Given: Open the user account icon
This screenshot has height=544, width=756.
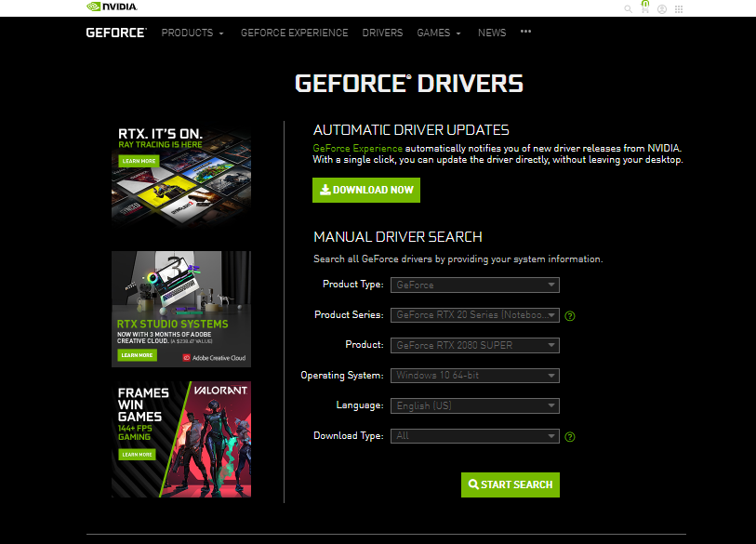Looking at the screenshot, I should 662,9.
